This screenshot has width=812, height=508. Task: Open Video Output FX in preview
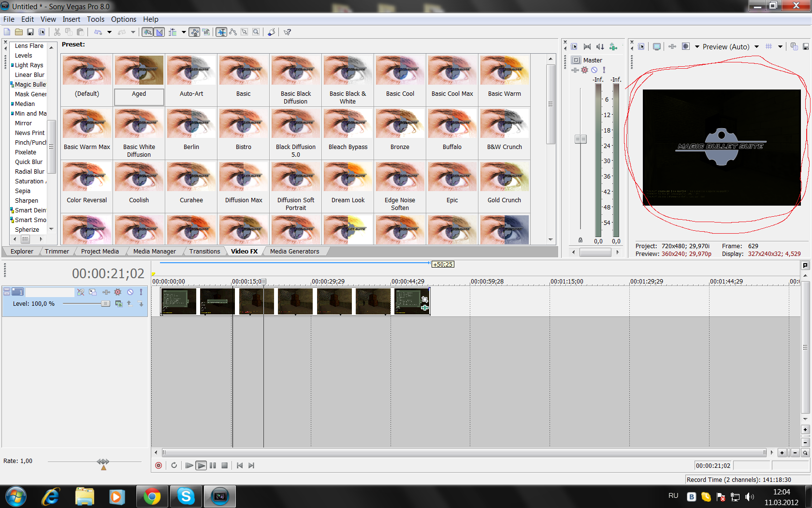(x=672, y=47)
